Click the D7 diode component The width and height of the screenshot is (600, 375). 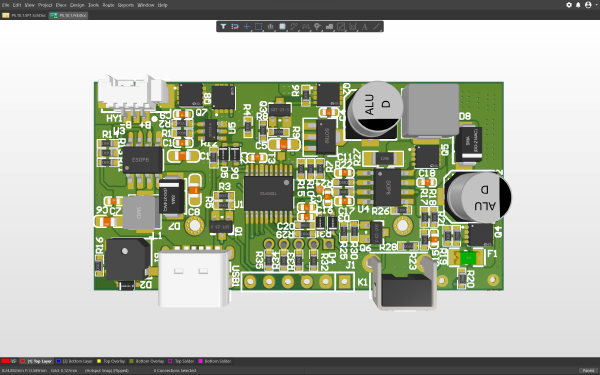coord(172,197)
